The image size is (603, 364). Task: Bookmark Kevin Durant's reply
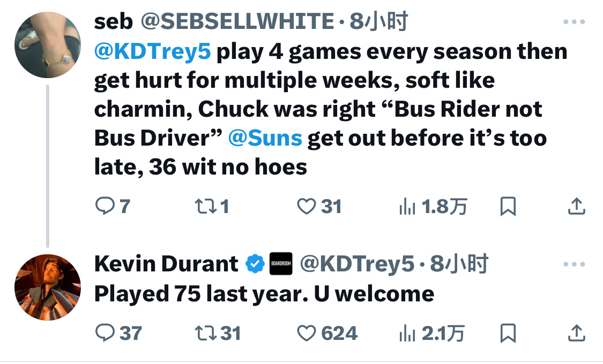pos(508,333)
